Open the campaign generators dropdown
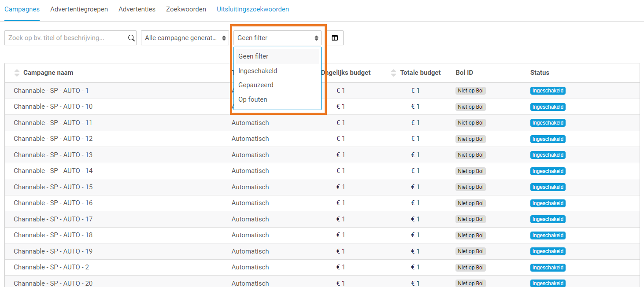Image resolution: width=644 pixels, height=287 pixels. (185, 38)
